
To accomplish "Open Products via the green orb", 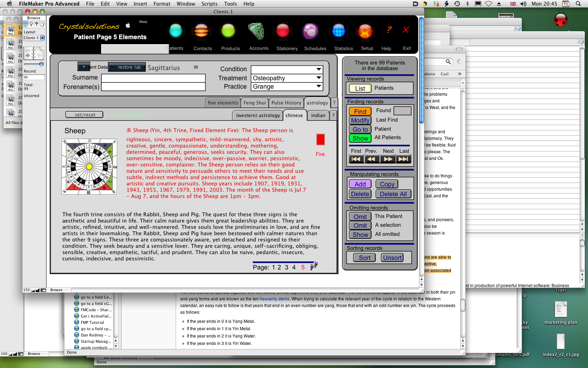I will pos(228,31).
